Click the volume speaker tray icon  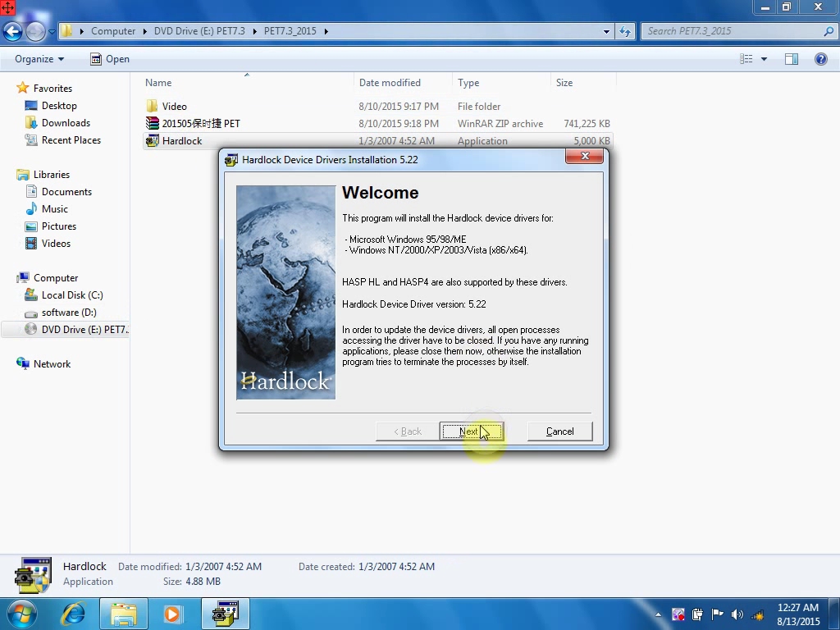[737, 614]
